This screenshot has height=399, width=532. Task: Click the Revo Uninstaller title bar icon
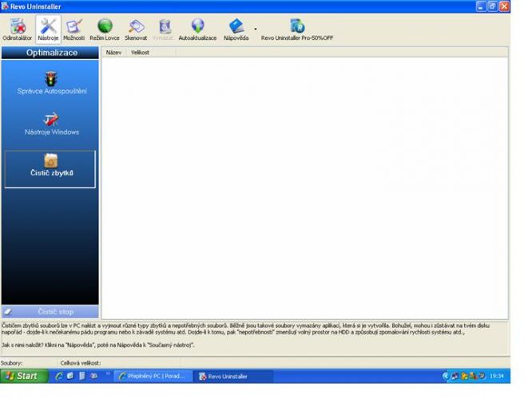click(x=5, y=6)
